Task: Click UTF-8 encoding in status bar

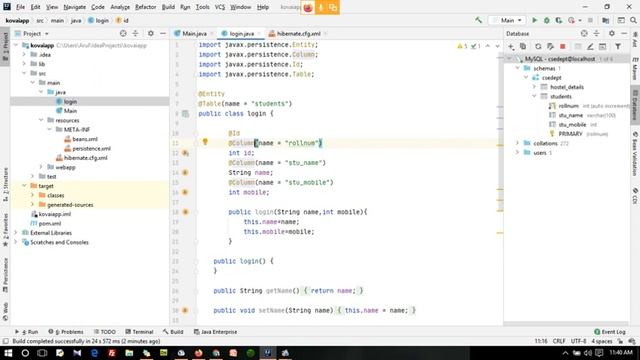Action: click(578, 341)
